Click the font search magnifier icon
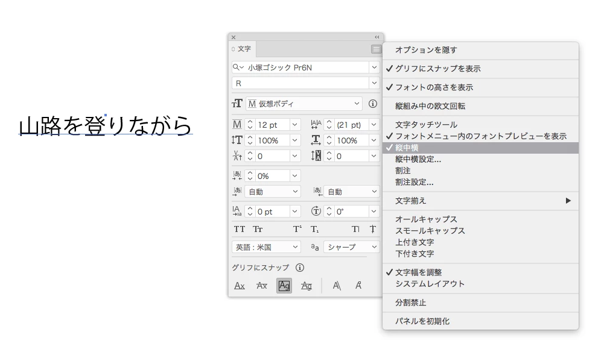The image size is (607, 364). (238, 67)
